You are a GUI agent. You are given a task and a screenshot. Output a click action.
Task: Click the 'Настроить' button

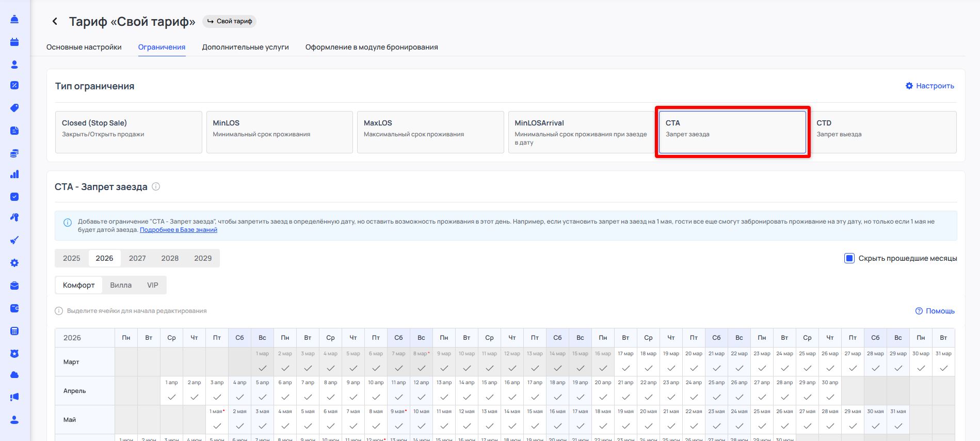tap(929, 86)
